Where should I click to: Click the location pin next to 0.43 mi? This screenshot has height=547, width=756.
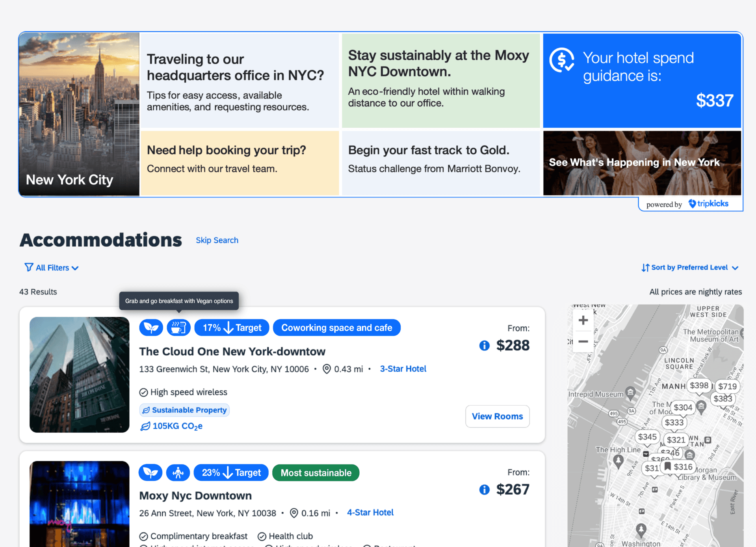[327, 369]
